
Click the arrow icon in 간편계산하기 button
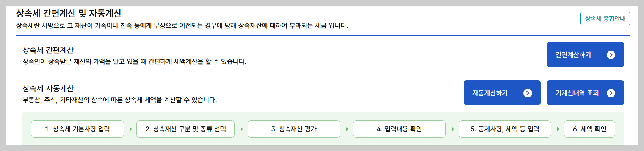tap(611, 55)
